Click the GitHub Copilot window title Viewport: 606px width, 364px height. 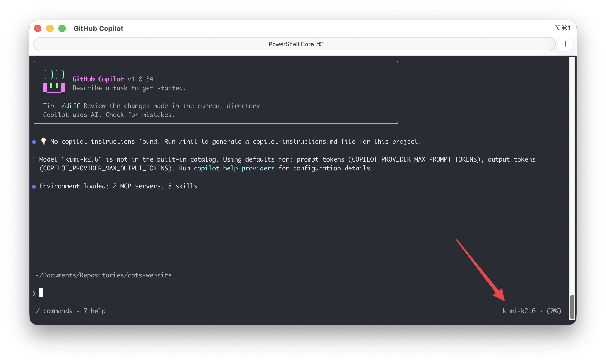tap(98, 28)
